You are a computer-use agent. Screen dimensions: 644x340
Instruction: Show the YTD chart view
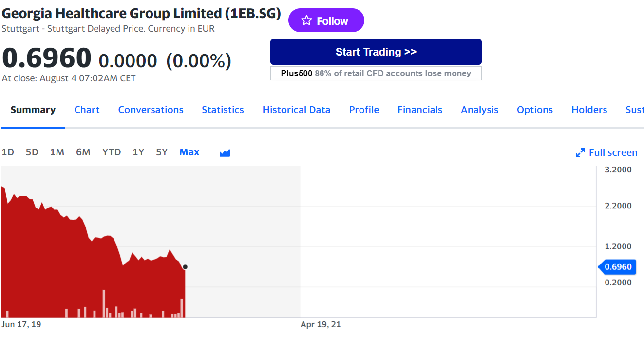point(112,152)
